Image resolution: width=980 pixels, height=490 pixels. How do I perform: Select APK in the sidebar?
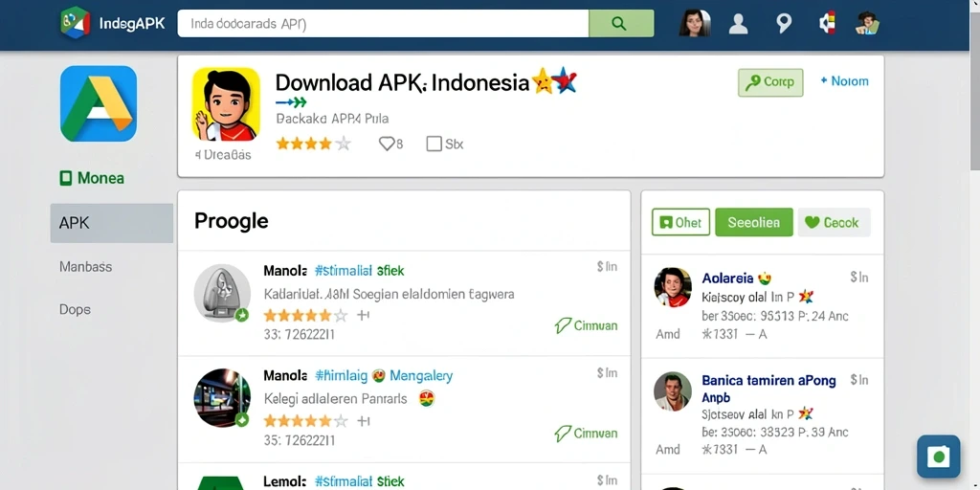[x=112, y=223]
